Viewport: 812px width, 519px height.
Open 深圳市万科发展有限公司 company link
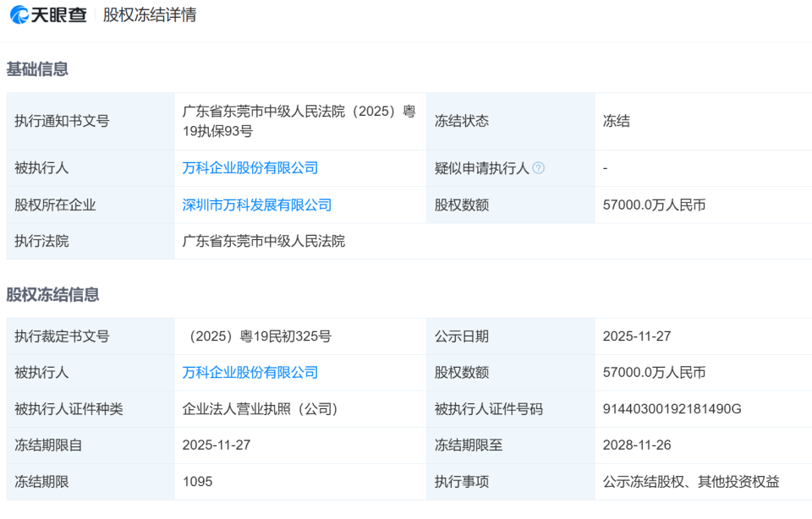pos(258,205)
